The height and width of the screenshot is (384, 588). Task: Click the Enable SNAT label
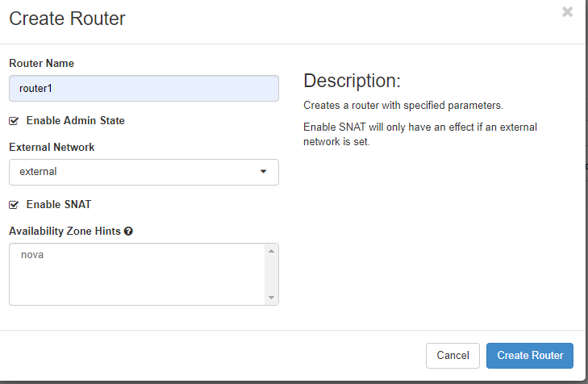point(59,205)
